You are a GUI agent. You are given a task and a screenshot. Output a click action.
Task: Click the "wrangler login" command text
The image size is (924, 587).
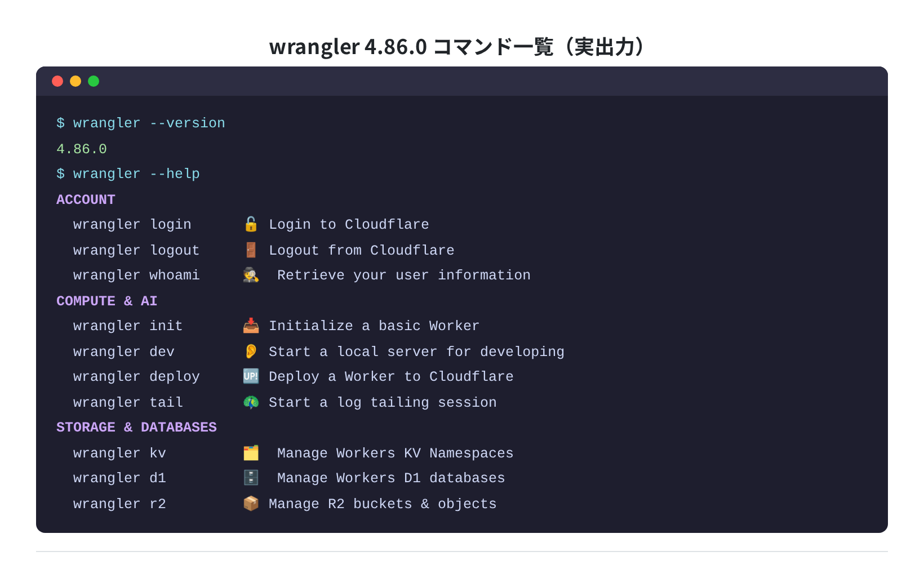click(x=132, y=224)
